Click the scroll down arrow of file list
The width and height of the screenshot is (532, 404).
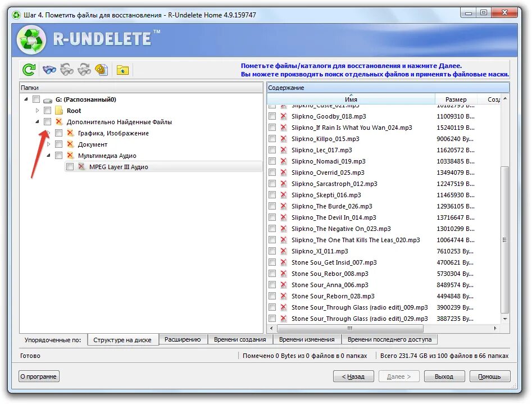505,319
